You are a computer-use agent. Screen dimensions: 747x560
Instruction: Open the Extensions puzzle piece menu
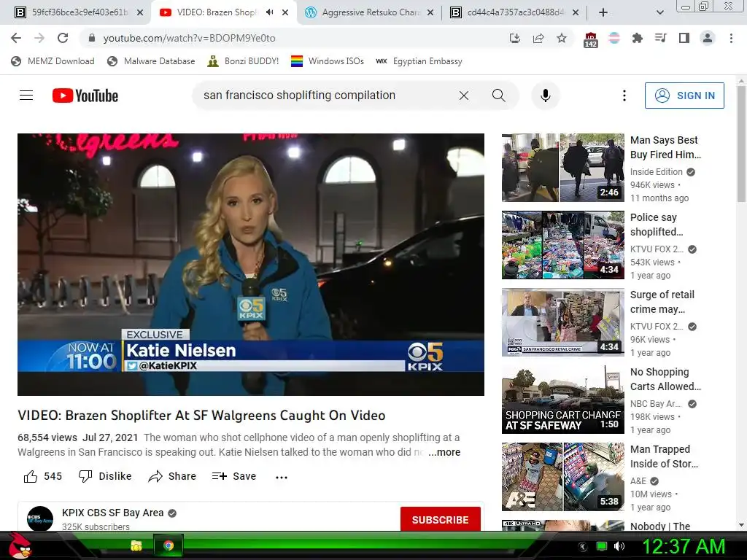pos(638,38)
